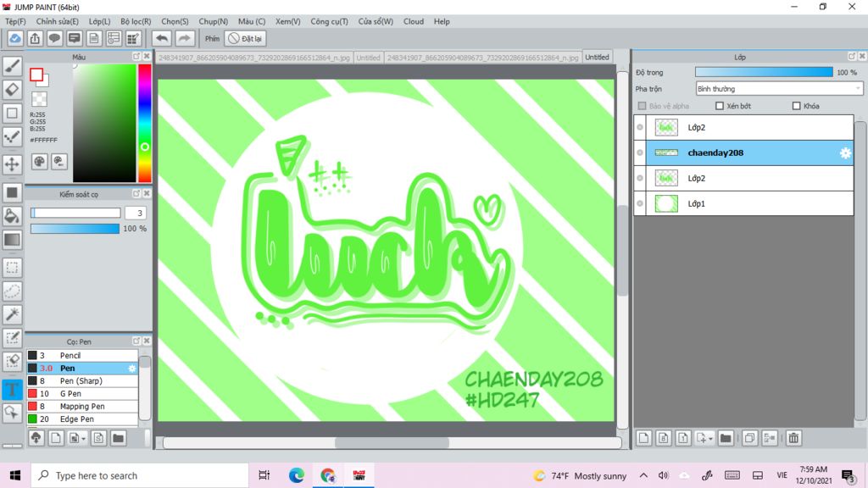Open the Pha trộn blend mode dropdown
Image resolution: width=868 pixels, height=488 pixels.
780,88
